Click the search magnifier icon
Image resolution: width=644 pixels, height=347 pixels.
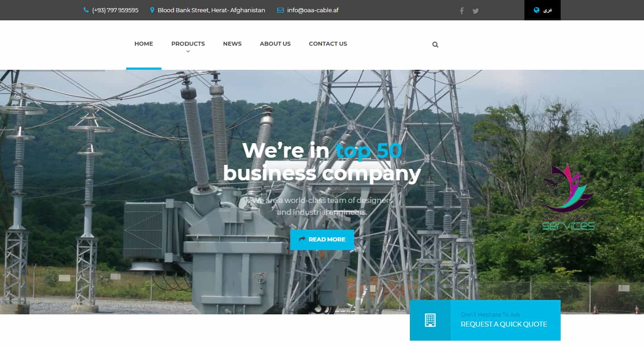click(435, 44)
